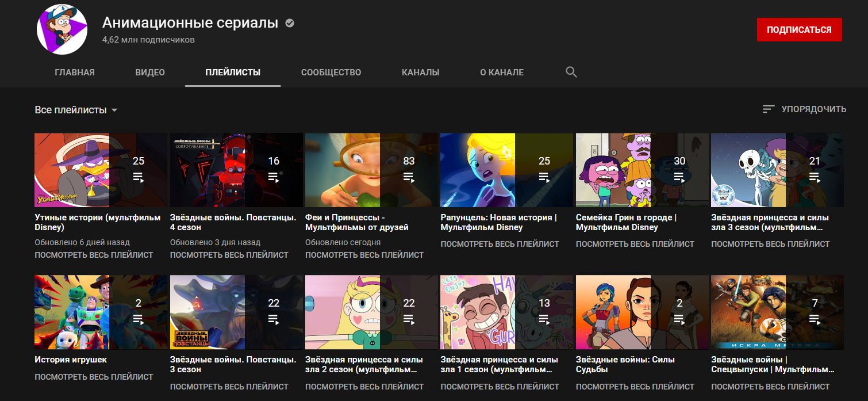Open the Звёздные войны. Повстанцы. 4 сезон title
Image resolution: width=868 pixels, height=401 pixels.
233,222
